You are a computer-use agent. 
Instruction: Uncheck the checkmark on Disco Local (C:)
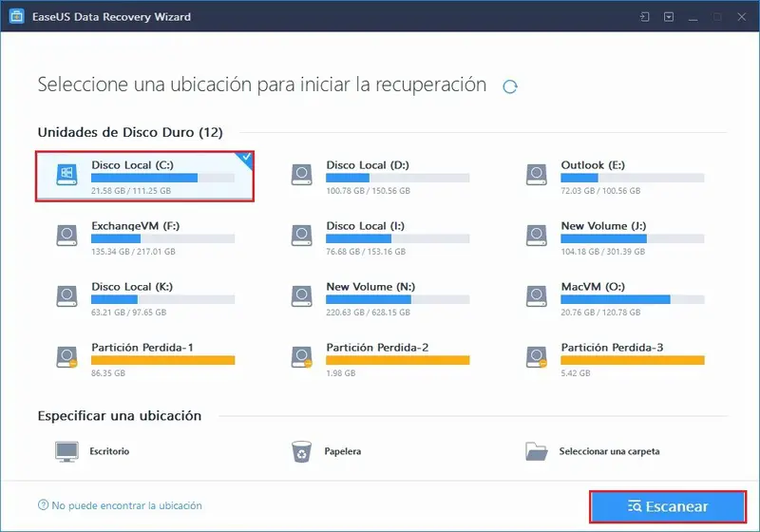[245, 158]
